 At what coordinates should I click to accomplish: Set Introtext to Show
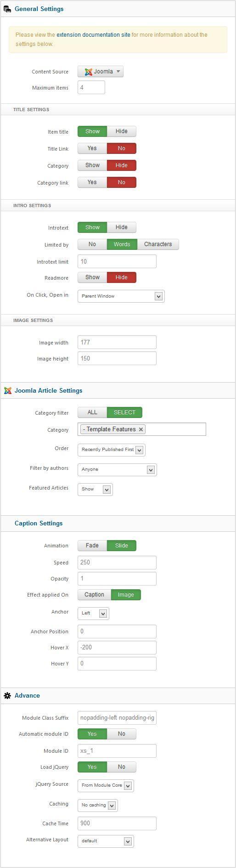92,227
